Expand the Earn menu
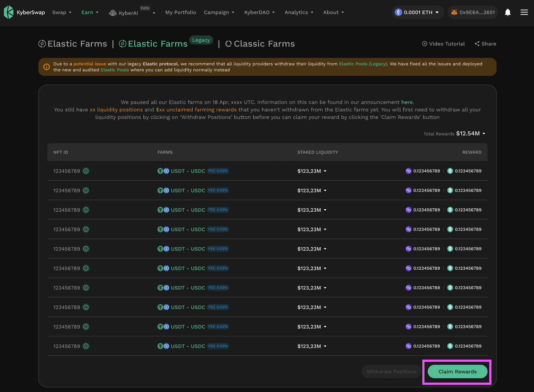The image size is (534, 392). pyautogui.click(x=90, y=12)
